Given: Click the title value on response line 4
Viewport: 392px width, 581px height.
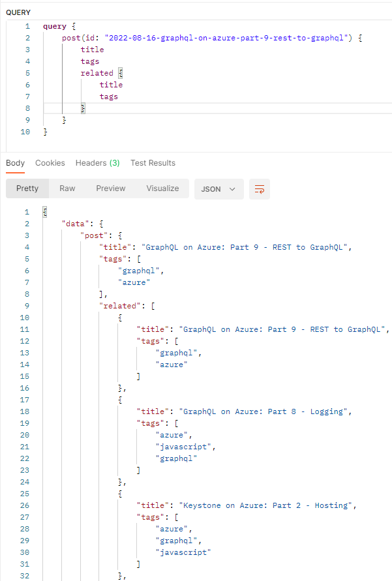Looking at the screenshot, I should pyautogui.click(x=245, y=247).
